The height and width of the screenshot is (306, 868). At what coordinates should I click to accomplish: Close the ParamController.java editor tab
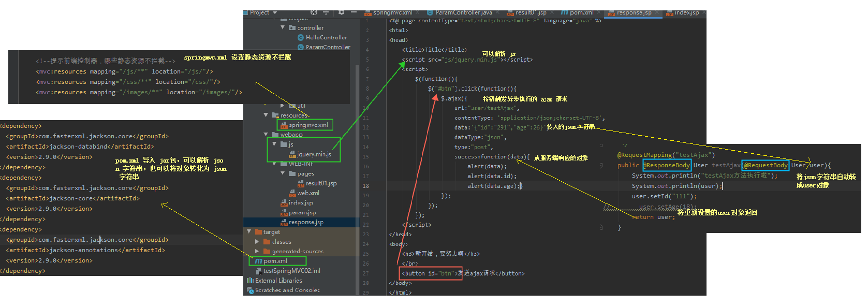tap(498, 13)
